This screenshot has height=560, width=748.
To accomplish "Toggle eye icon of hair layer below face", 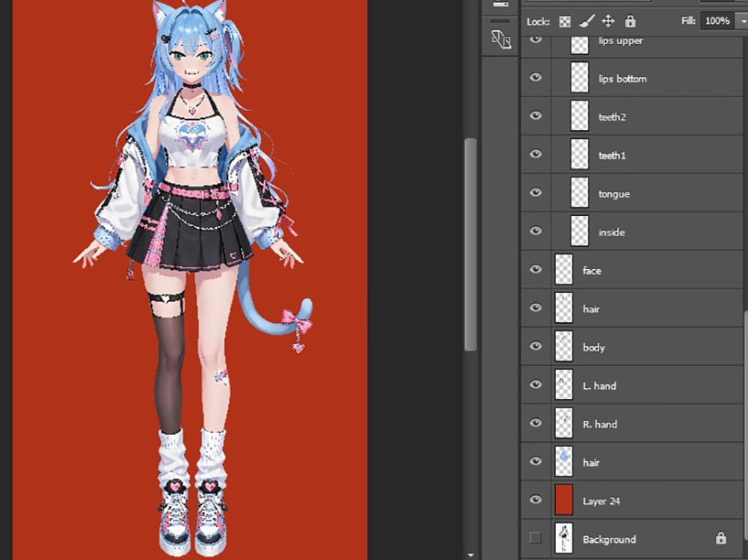I will (536, 308).
